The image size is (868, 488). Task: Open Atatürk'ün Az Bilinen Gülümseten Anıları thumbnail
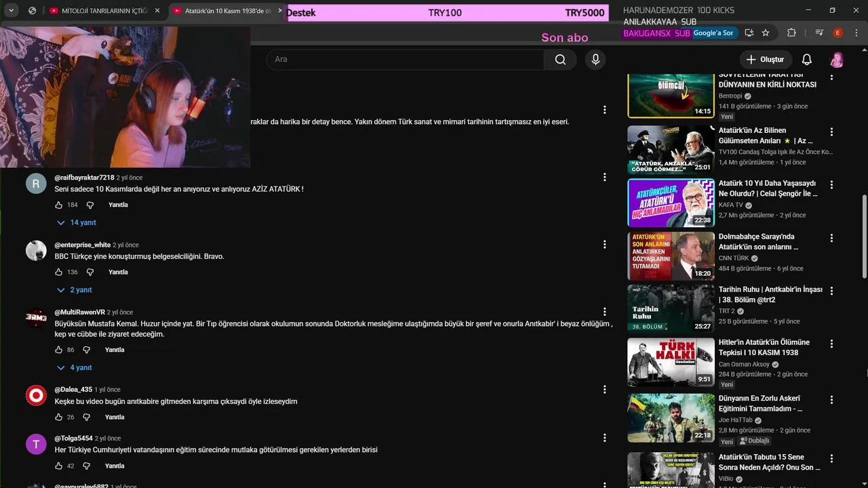(x=671, y=150)
